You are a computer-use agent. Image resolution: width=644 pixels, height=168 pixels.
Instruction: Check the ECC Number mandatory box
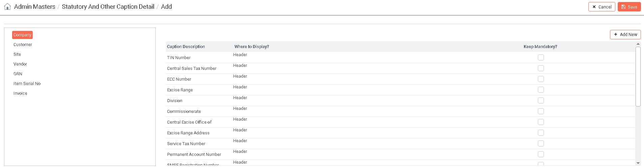click(x=541, y=79)
